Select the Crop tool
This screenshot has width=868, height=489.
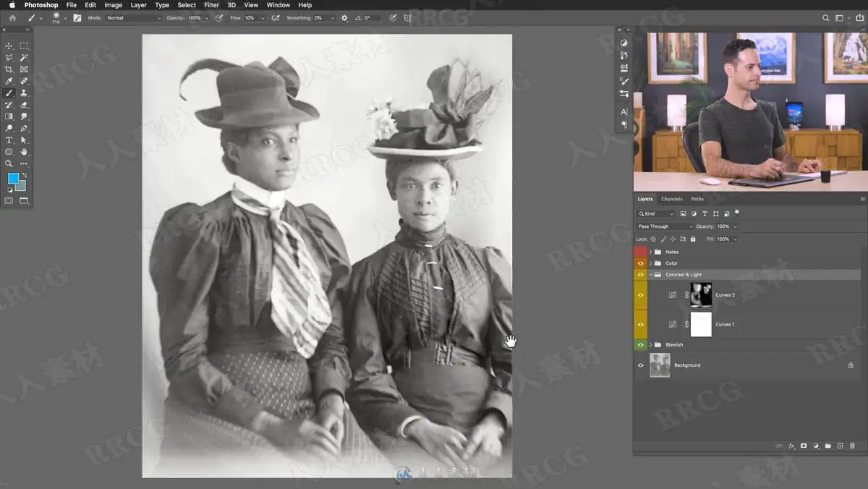tap(9, 69)
